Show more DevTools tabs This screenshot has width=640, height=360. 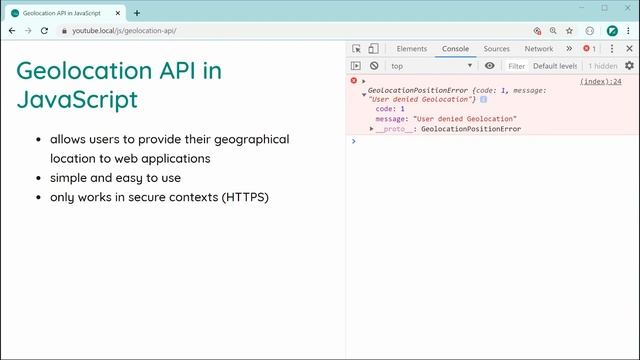pos(569,49)
